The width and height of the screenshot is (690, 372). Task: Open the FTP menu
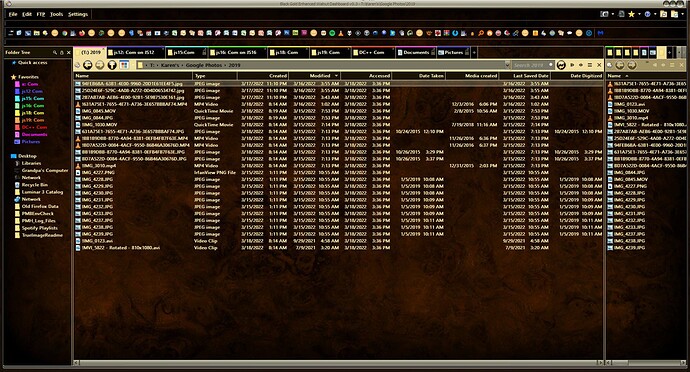(x=41, y=14)
